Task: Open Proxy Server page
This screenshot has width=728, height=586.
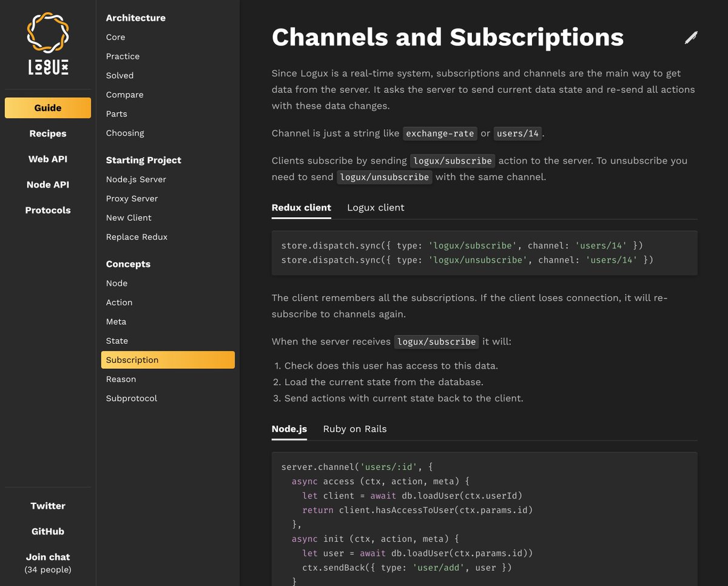Action: click(x=132, y=198)
